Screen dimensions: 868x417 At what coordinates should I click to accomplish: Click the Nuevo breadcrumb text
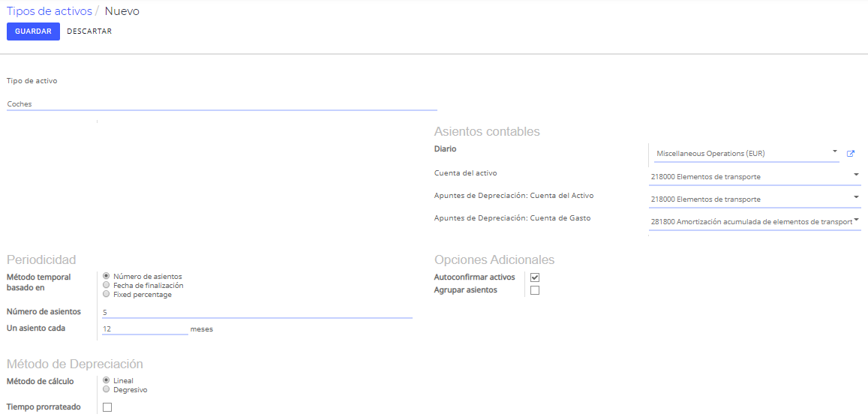[x=122, y=11]
